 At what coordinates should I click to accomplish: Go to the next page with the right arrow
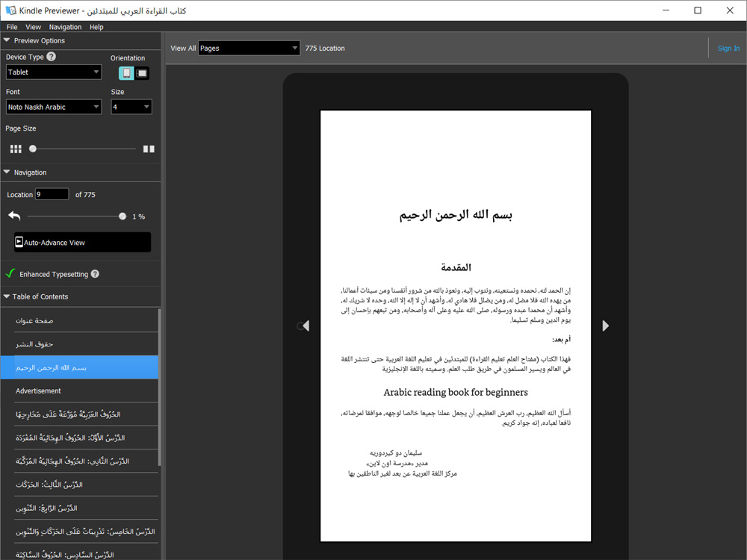pyautogui.click(x=606, y=326)
